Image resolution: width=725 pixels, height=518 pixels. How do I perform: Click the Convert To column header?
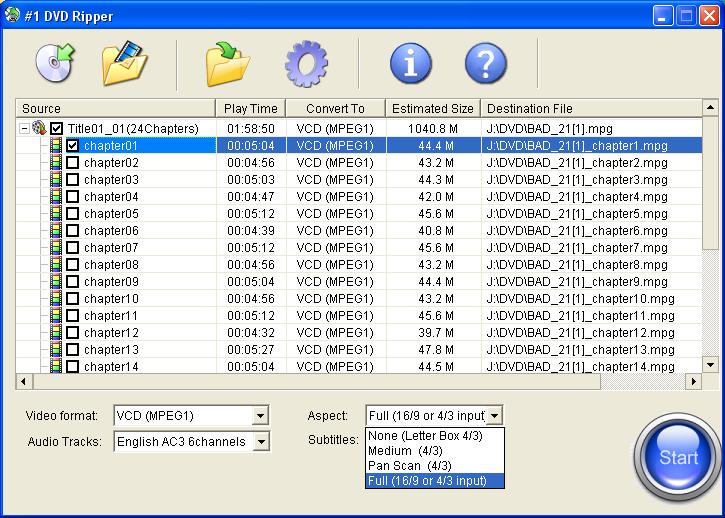tap(336, 109)
